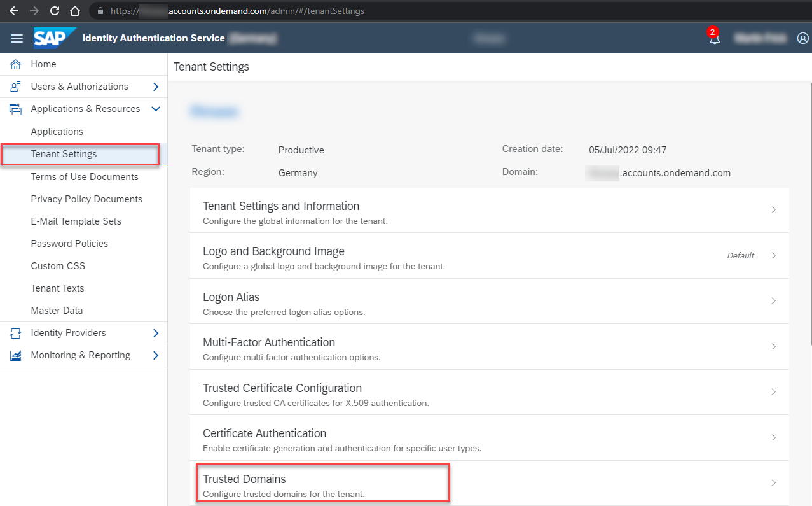Image resolution: width=812 pixels, height=506 pixels.
Task: Open Terms of Use Documents
Action: pos(83,177)
